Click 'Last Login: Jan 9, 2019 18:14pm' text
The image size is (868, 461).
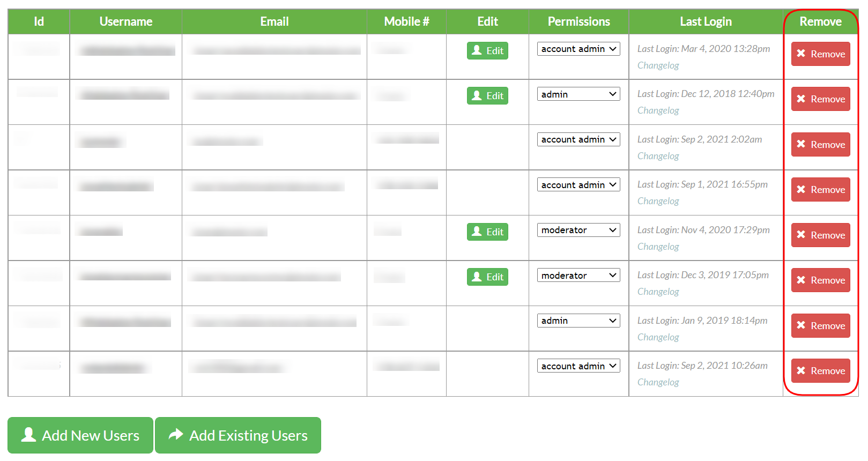click(702, 321)
